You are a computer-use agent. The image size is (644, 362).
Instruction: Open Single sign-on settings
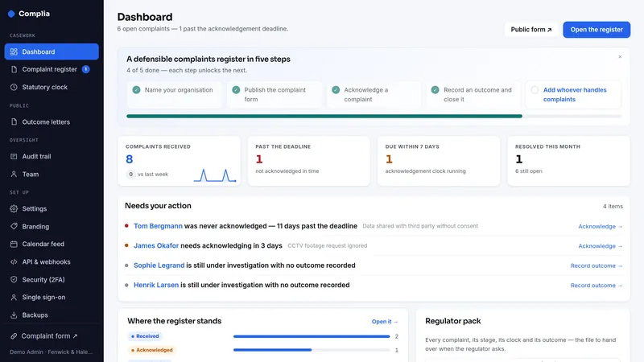click(52, 297)
